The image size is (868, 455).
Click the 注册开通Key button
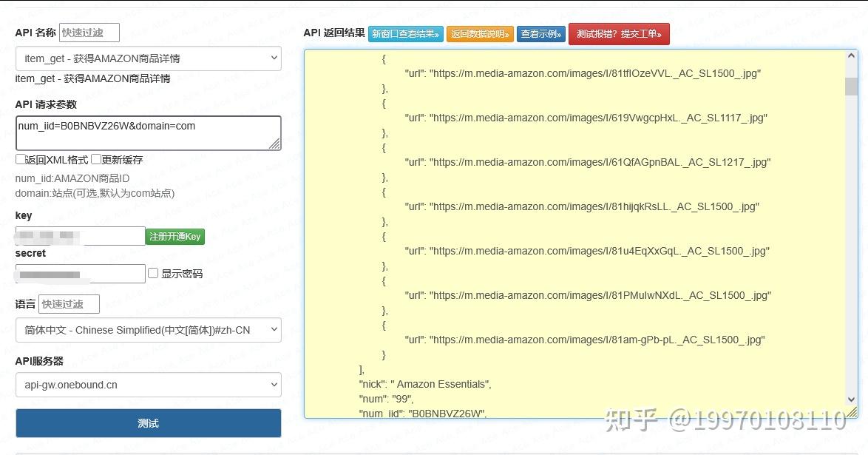click(x=175, y=237)
